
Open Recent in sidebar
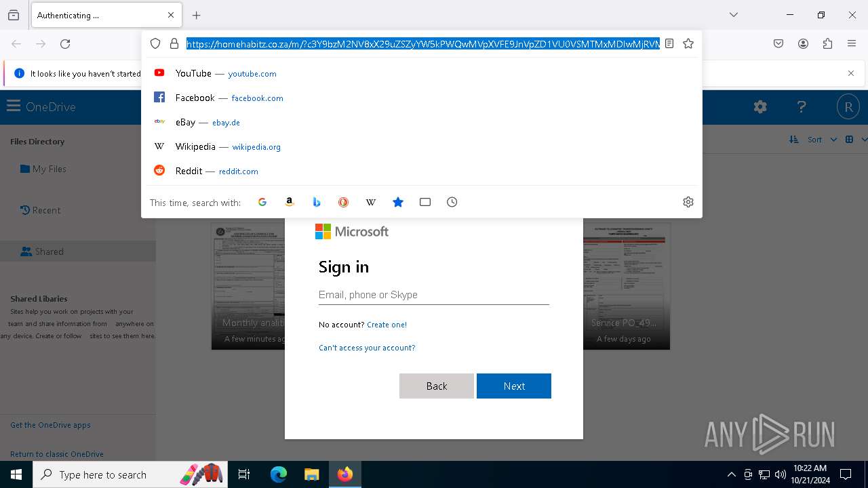pyautogui.click(x=41, y=210)
